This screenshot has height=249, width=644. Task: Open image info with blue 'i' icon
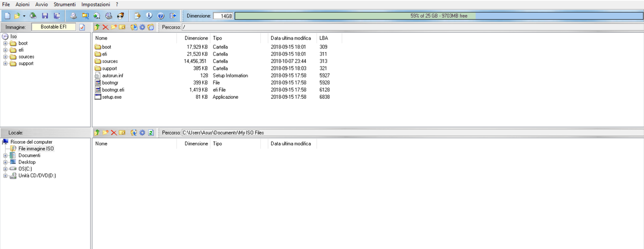point(149,16)
